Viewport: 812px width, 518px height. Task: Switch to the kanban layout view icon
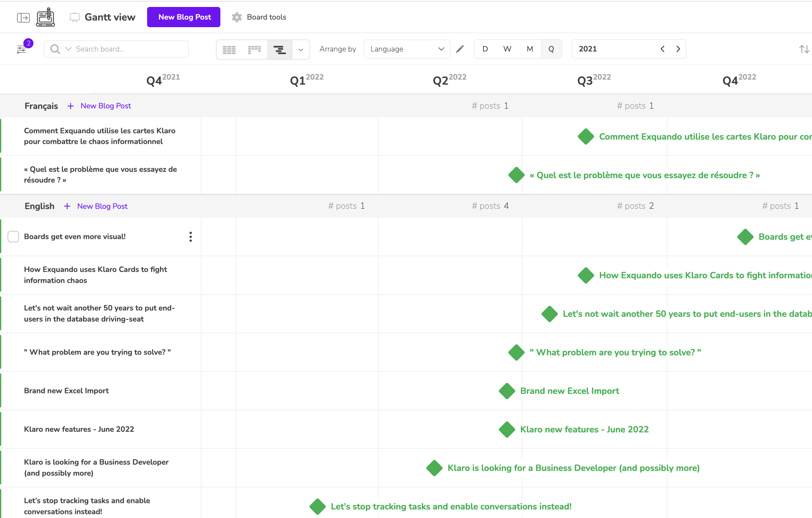[254, 50]
